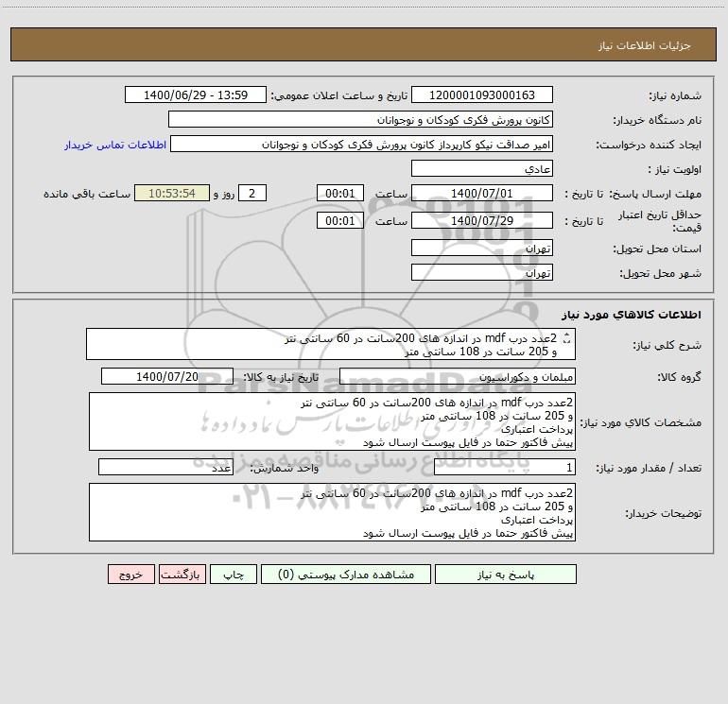This screenshot has width=728, height=704.
Task: Click goods specification text area
Action: [x=332, y=421]
